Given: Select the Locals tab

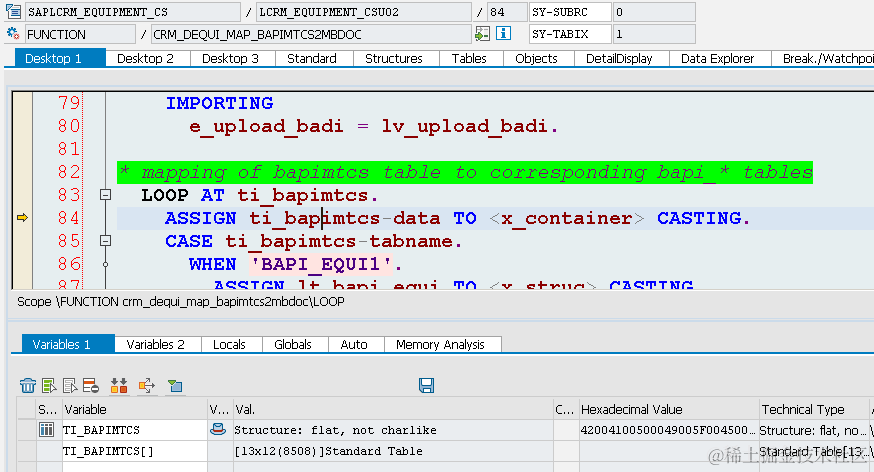Looking at the screenshot, I should coord(230,344).
